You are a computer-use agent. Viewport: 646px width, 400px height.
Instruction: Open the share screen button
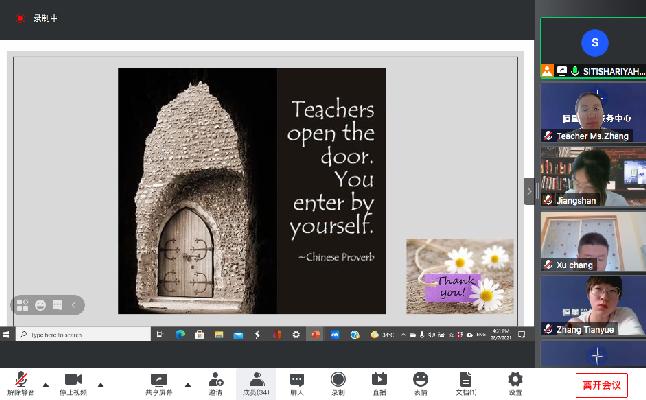tap(158, 381)
